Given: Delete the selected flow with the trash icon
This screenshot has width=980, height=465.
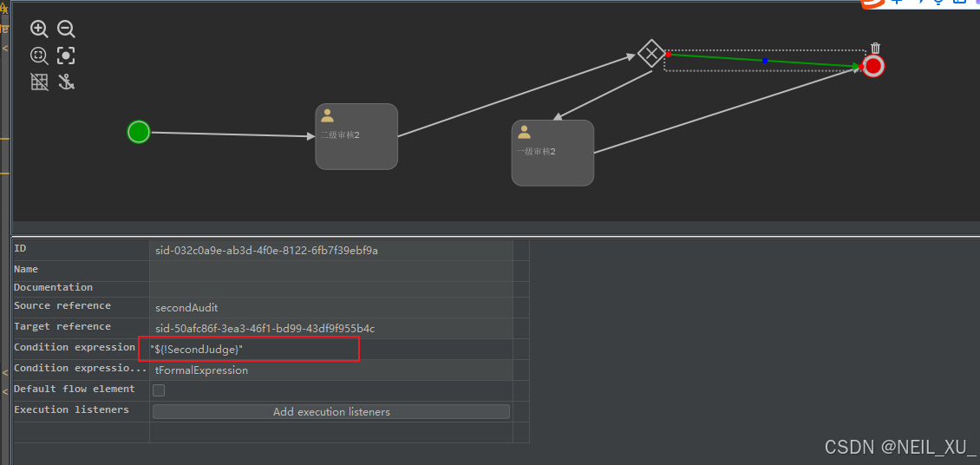Looking at the screenshot, I should coord(875,49).
